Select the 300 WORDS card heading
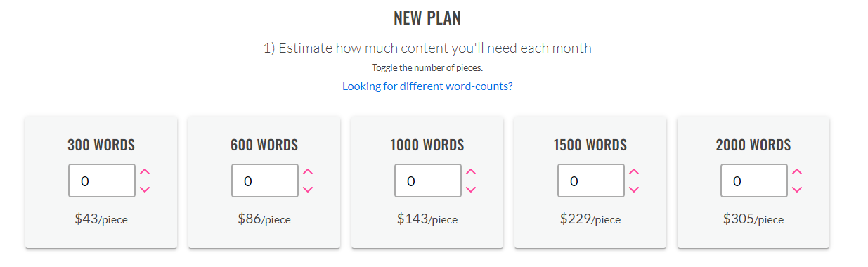Image resolution: width=868 pixels, height=267 pixels. click(x=101, y=145)
